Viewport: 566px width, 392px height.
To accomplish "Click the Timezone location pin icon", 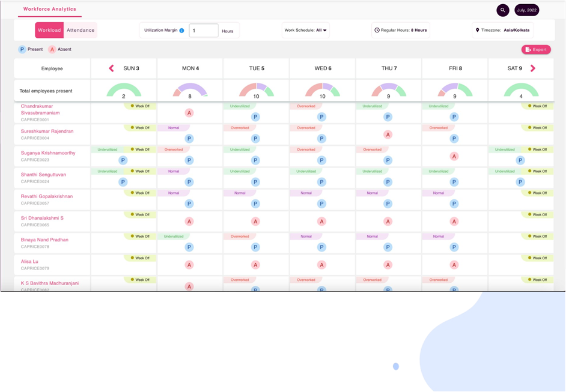I will 477,31.
